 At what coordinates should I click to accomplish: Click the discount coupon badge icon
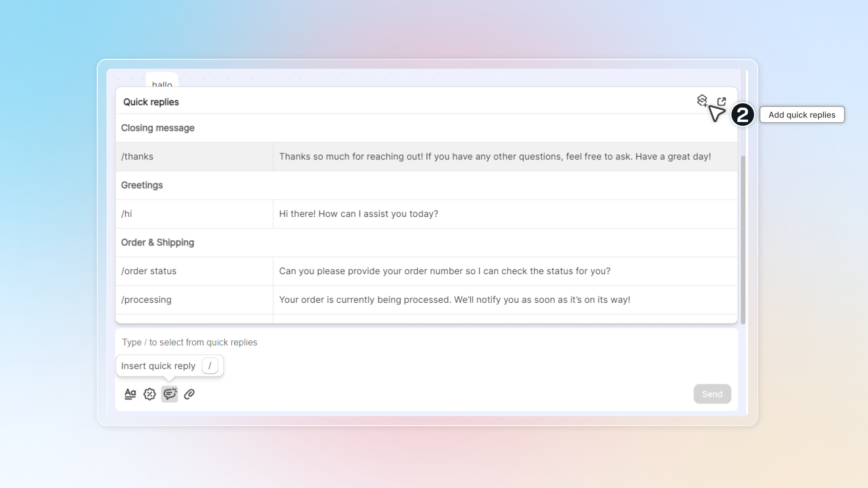click(x=150, y=394)
